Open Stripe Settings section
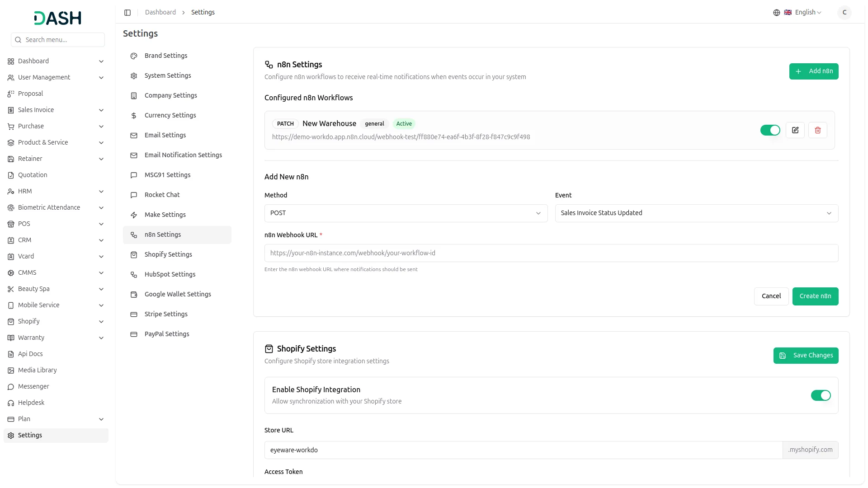The width and height of the screenshot is (868, 488). tap(166, 314)
